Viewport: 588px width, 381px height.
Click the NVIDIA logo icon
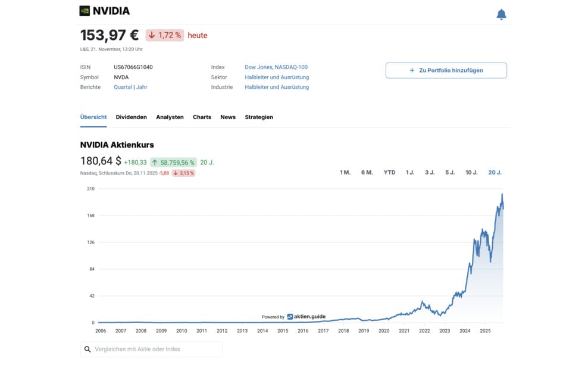(x=85, y=11)
